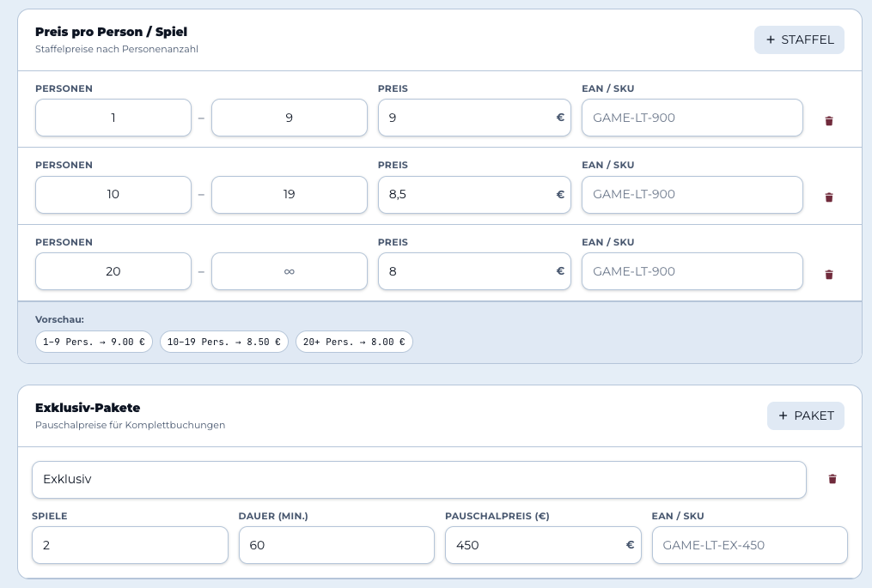Focus the price field with value 8,5
The width and height of the screenshot is (872, 588).
click(x=474, y=195)
